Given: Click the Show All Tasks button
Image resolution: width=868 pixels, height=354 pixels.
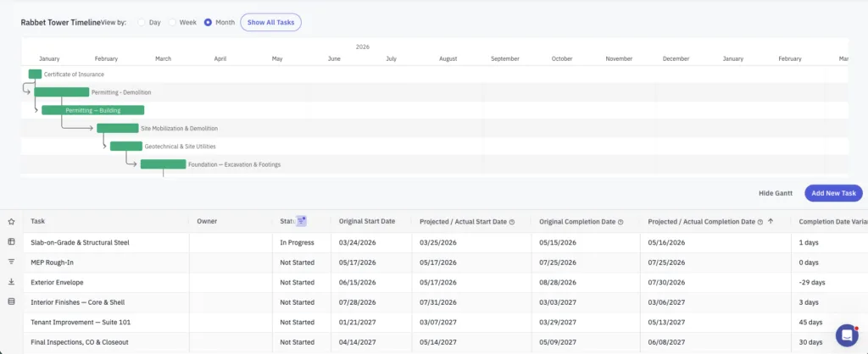Looking at the screenshot, I should point(270,23).
